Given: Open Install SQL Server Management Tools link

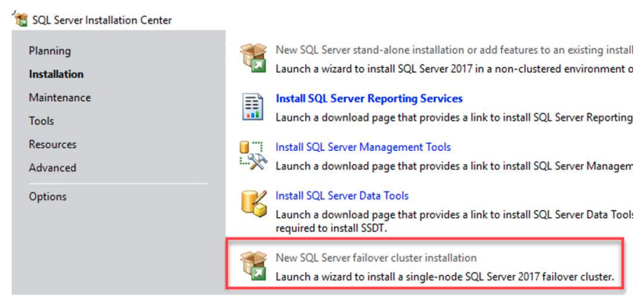Looking at the screenshot, I should pyautogui.click(x=363, y=147).
